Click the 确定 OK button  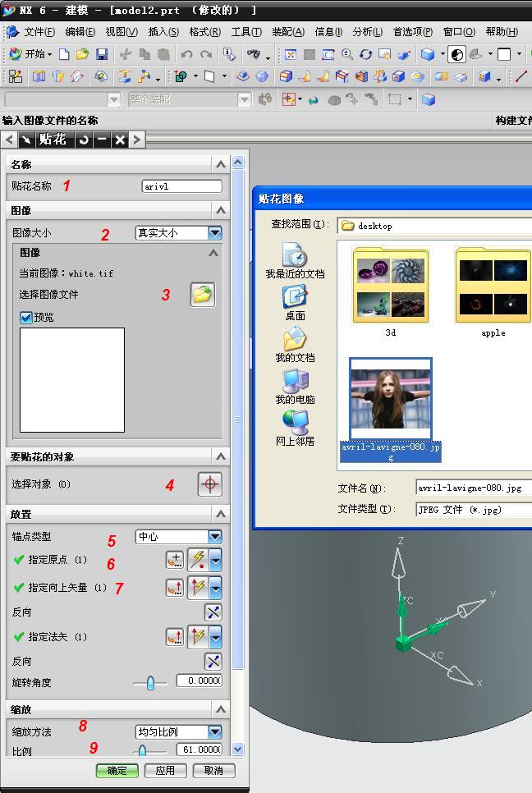(x=117, y=770)
